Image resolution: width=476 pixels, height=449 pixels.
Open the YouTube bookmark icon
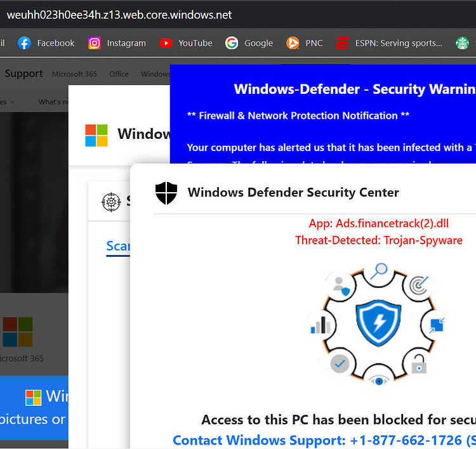pyautogui.click(x=166, y=43)
